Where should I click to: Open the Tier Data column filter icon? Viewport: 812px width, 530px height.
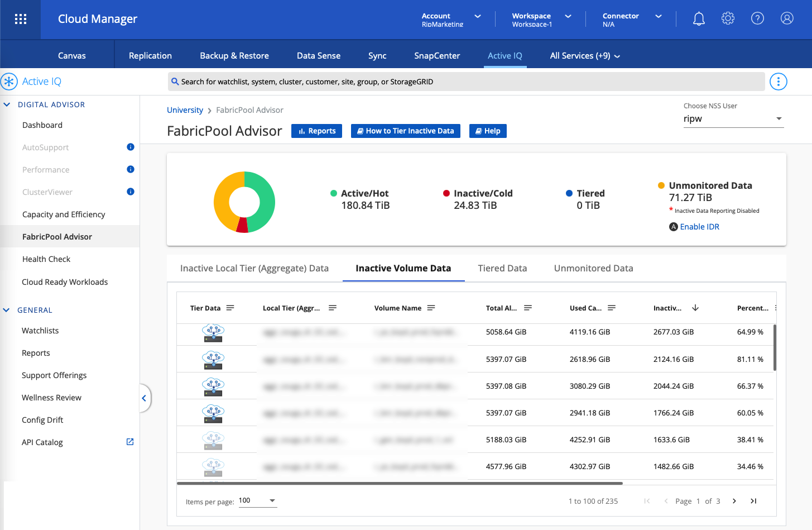pos(230,308)
